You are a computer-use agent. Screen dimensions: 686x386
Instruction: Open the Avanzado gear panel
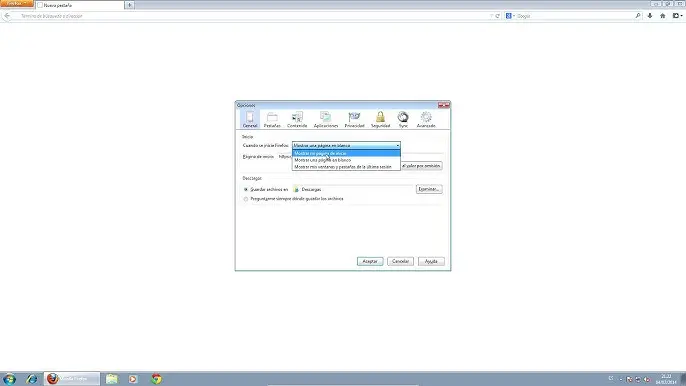click(426, 119)
